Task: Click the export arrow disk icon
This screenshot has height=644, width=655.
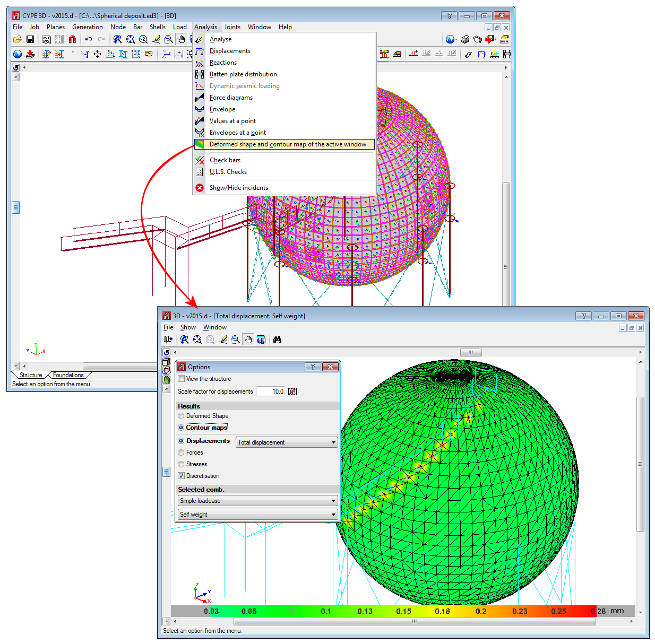Action: [489, 39]
